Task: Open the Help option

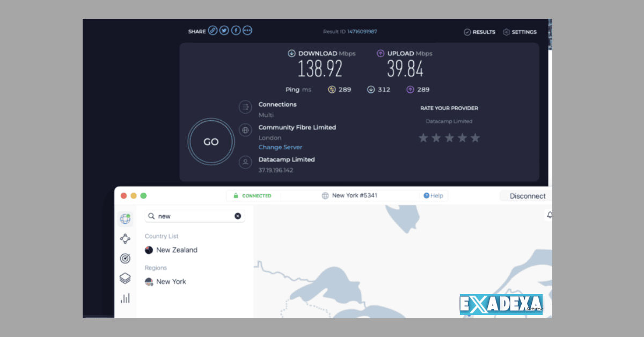Action: [x=434, y=195]
